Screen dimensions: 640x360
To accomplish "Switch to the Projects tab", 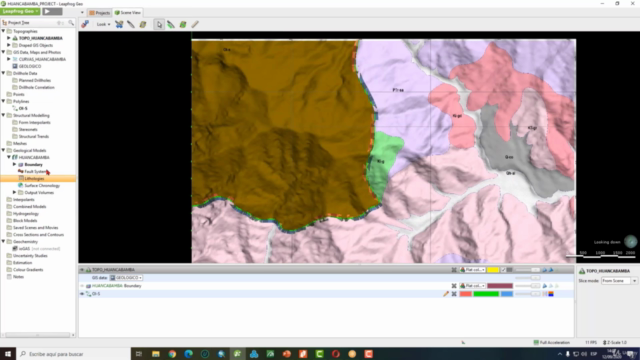I will coord(100,13).
